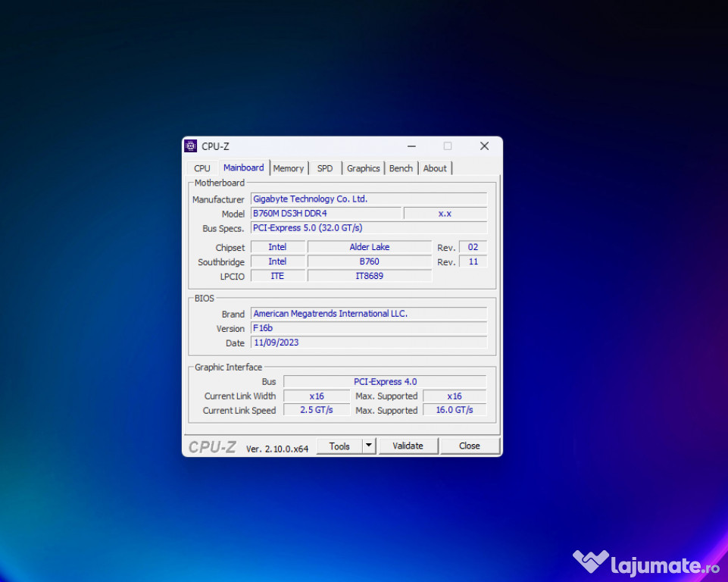Click the BIOS Date field 11/09/2023
The width and height of the screenshot is (728, 582).
pyautogui.click(x=368, y=343)
